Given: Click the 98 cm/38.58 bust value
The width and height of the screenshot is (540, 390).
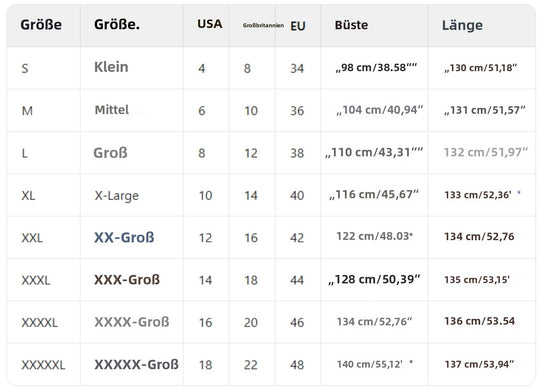Looking at the screenshot, I should click(x=376, y=67).
